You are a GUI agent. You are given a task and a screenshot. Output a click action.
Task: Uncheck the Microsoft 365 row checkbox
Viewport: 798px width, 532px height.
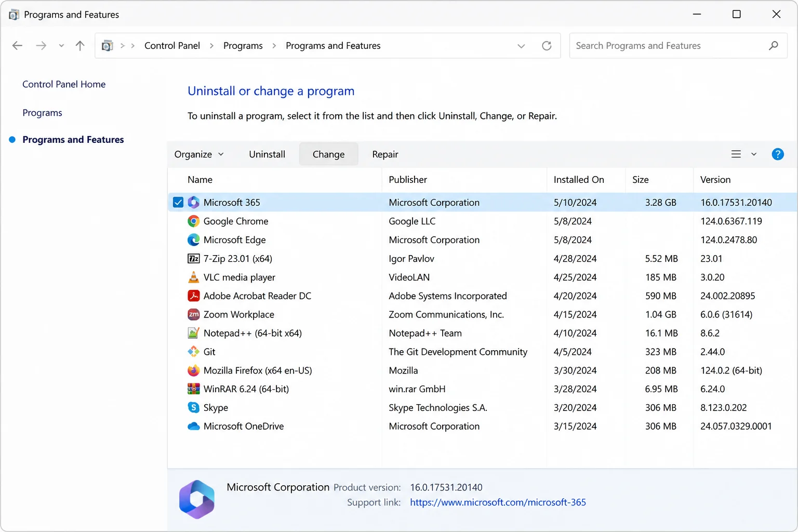tap(178, 203)
